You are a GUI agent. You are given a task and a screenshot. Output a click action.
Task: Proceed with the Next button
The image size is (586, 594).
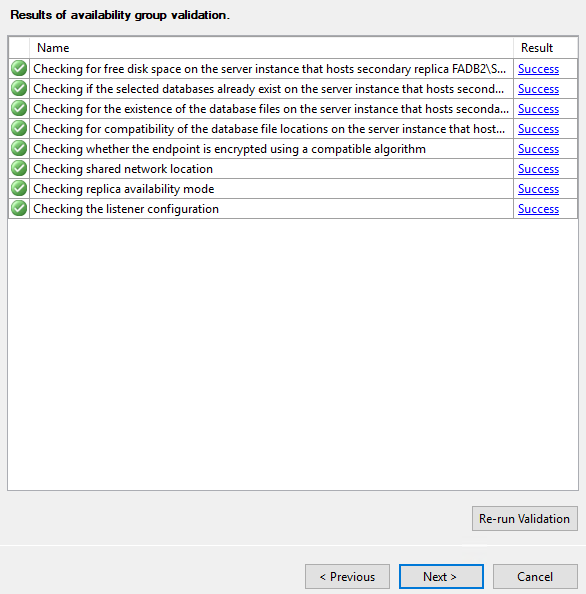point(441,577)
